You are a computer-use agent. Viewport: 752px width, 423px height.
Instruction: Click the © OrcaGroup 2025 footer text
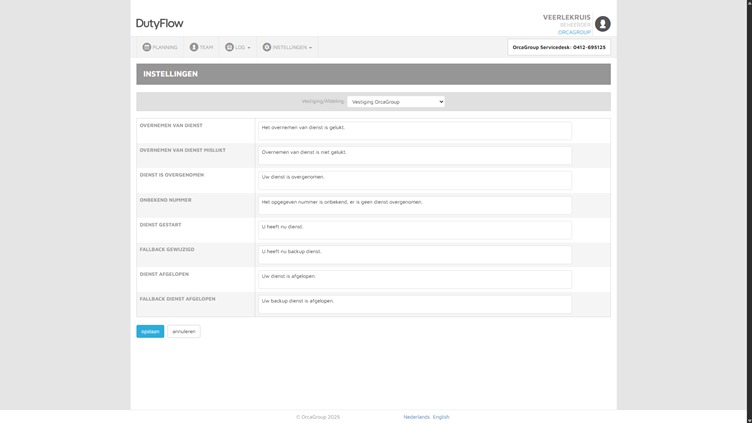[318, 417]
